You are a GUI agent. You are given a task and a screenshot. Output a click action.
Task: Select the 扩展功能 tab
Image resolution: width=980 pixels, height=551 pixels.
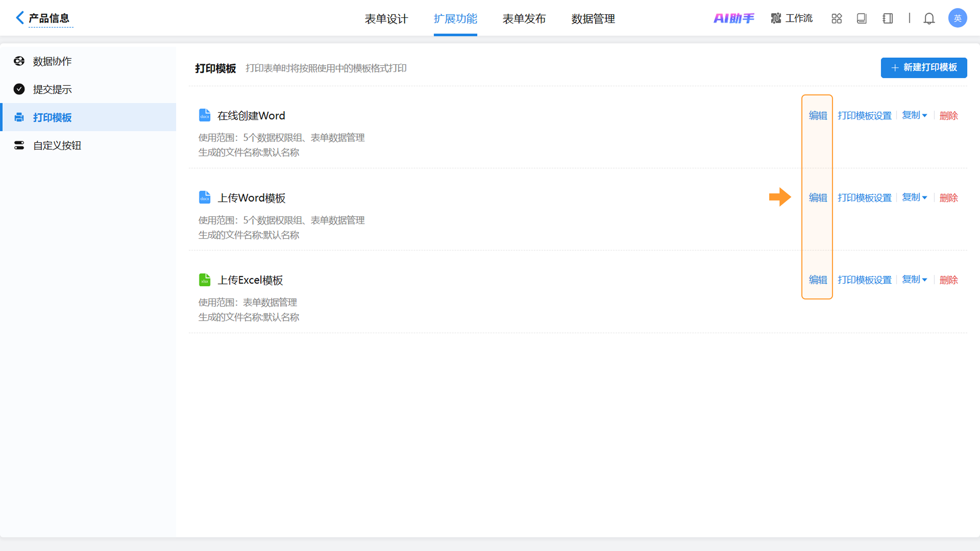[x=455, y=19]
